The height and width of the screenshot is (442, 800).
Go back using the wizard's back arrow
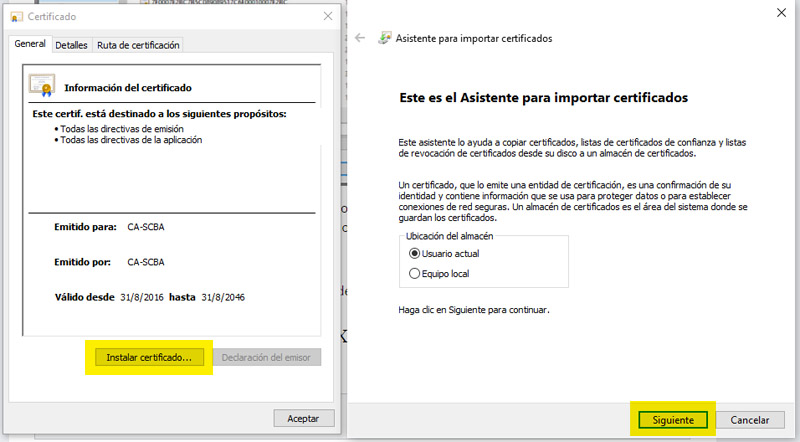click(x=361, y=38)
